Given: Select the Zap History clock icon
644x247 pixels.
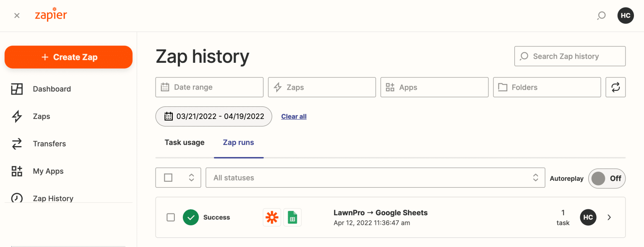Looking at the screenshot, I should 17,198.
